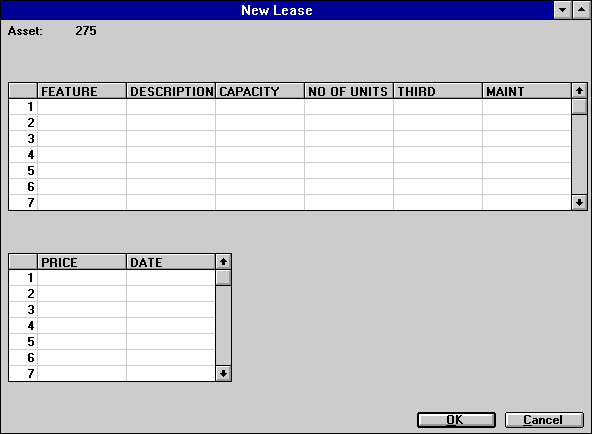
Task: Select the MAINT column header
Action: [x=527, y=91]
